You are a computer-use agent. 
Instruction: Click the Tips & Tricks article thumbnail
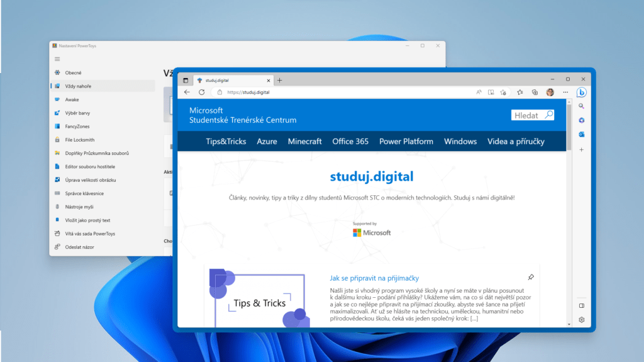[259, 300]
